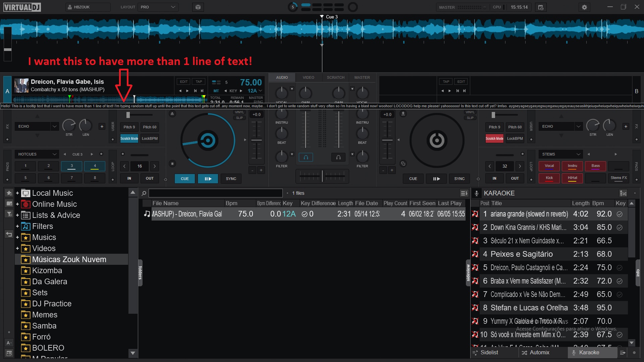The height and width of the screenshot is (362, 644).
Task: Click the karaoke microphone icon
Action: pyautogui.click(x=476, y=193)
